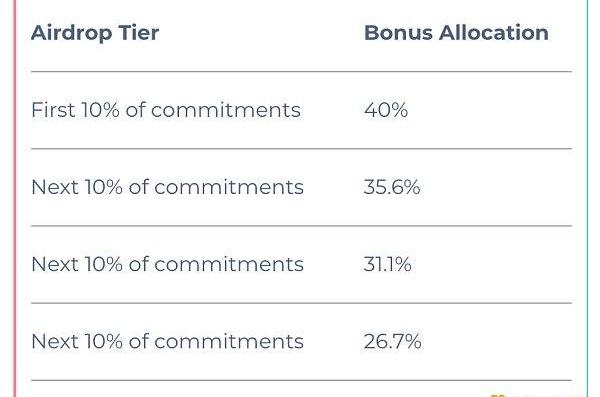Click the divider line below the 40% row
Screen dimensions: 600x397
coord(302,149)
